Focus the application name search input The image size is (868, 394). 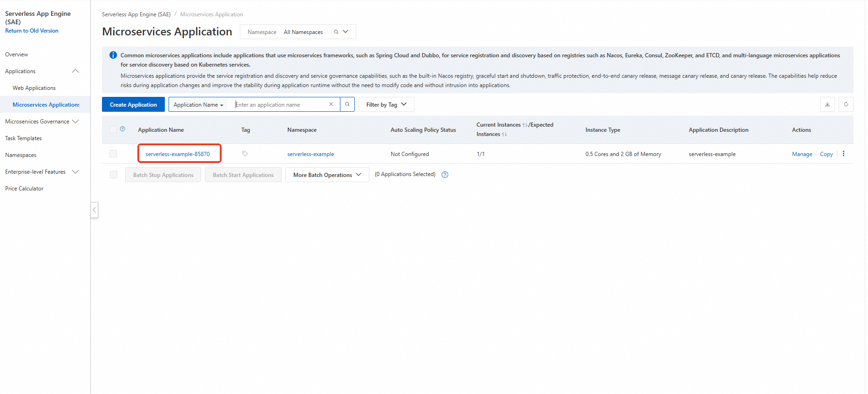click(279, 104)
